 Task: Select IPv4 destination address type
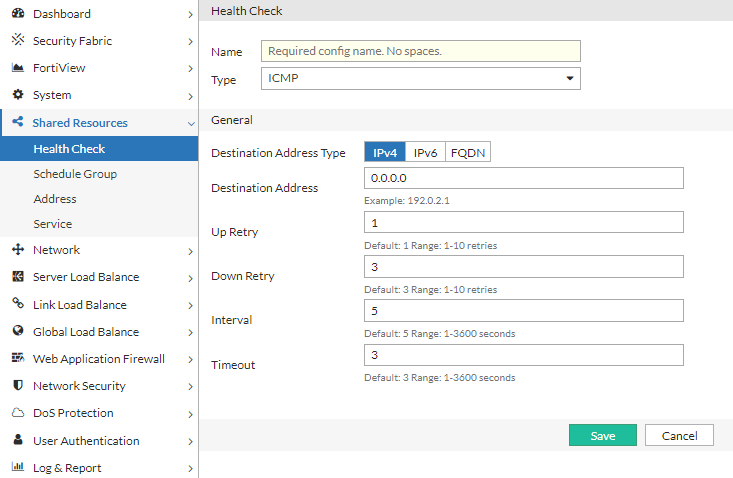coord(385,153)
